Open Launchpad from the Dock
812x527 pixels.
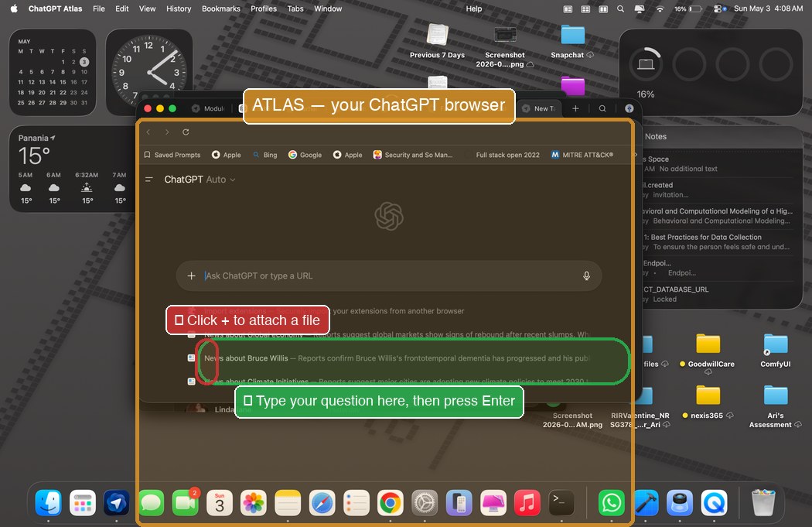pos(82,503)
